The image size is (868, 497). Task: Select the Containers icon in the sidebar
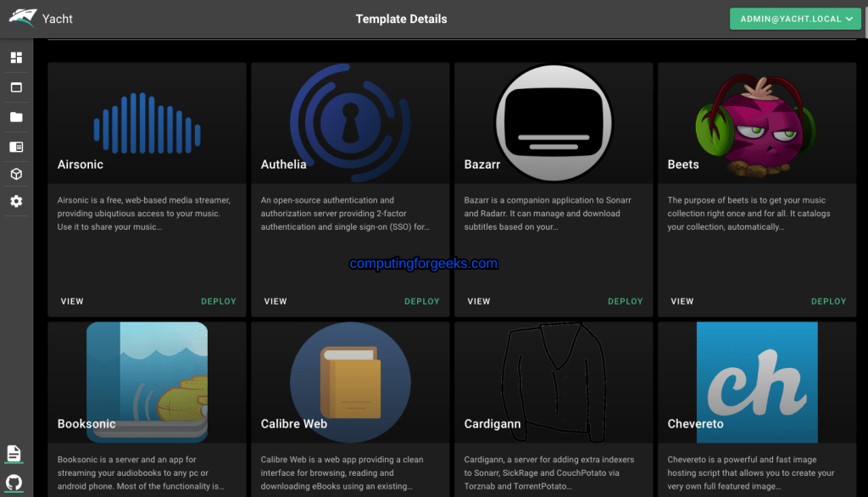pyautogui.click(x=15, y=87)
